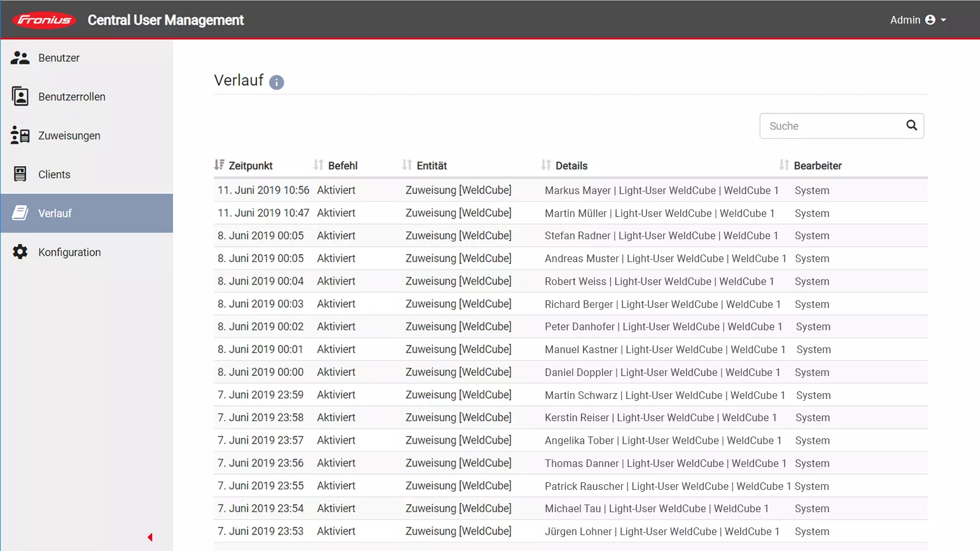Open the Benutzer users icon

coord(20,58)
